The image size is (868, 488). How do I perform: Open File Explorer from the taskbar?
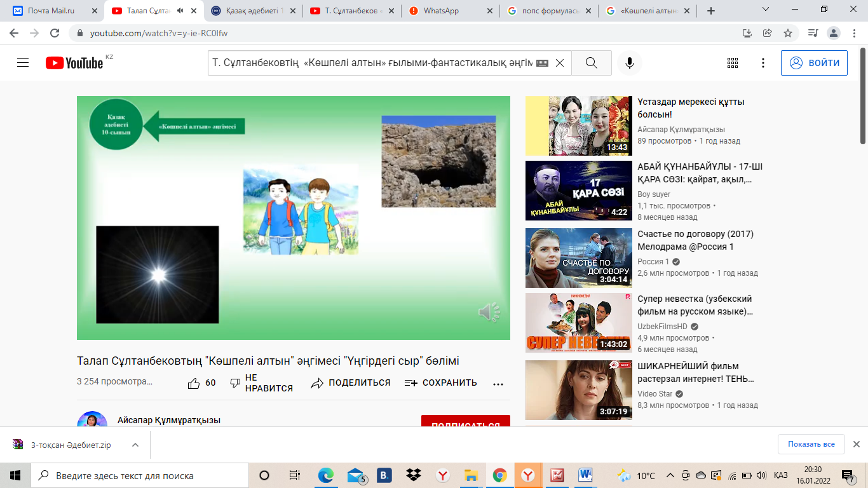point(471,475)
